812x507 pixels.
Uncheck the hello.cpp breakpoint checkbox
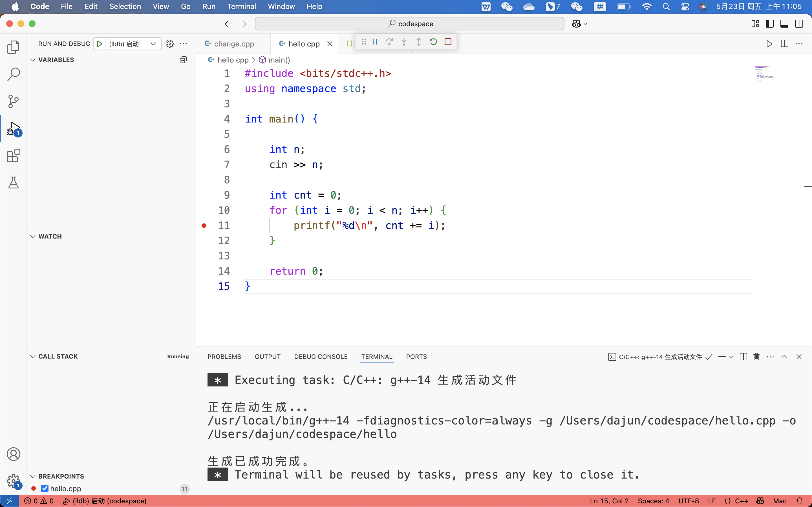[x=45, y=489]
